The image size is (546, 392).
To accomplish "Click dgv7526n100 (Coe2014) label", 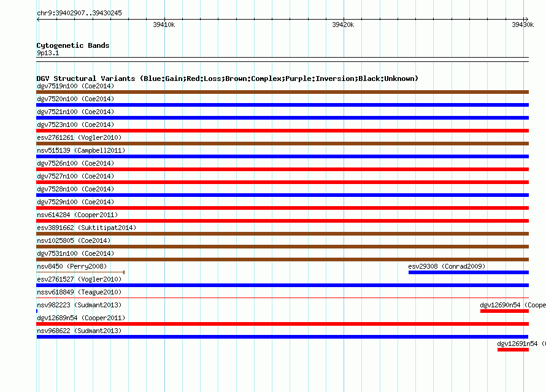I will pyautogui.click(x=75, y=163).
